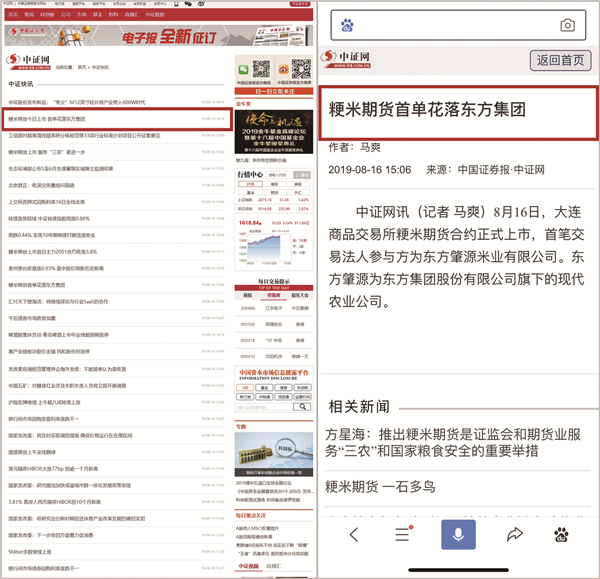Open news 国家发改委：下一步将四方面着力促消费
The image size is (600, 579).
coord(51,535)
